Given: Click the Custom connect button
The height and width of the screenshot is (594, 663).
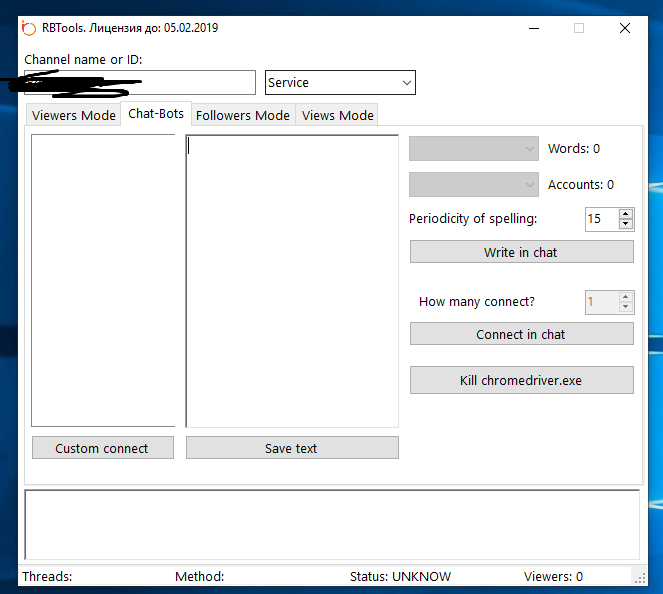Looking at the screenshot, I should tap(102, 448).
